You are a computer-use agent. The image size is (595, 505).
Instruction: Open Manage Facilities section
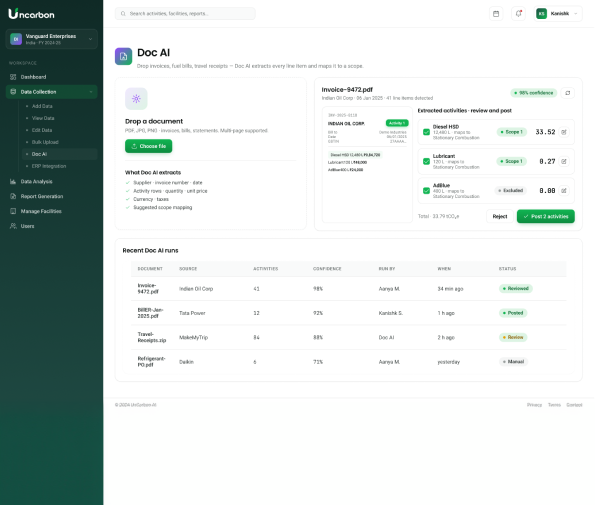click(x=51, y=211)
